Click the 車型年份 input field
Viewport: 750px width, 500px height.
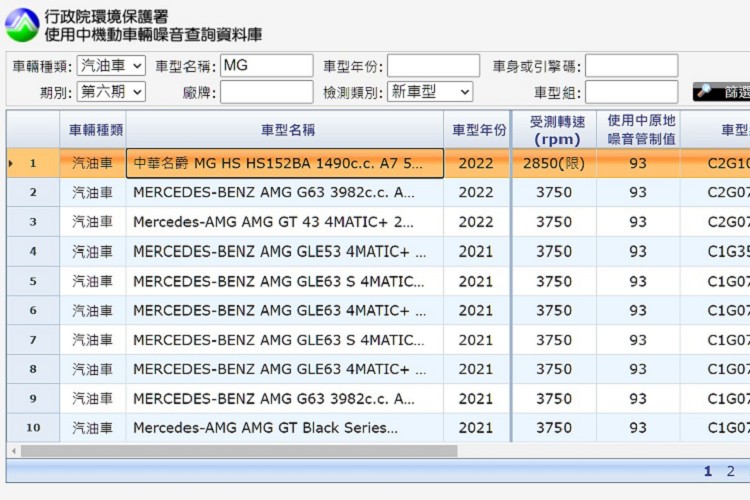coord(433,66)
